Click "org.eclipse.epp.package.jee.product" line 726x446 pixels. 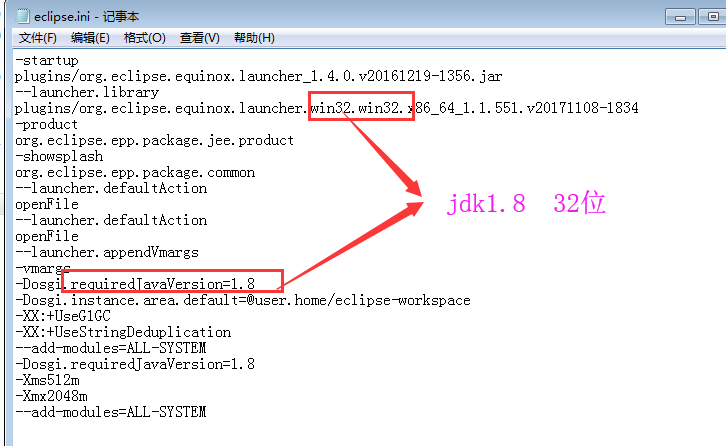coord(154,140)
